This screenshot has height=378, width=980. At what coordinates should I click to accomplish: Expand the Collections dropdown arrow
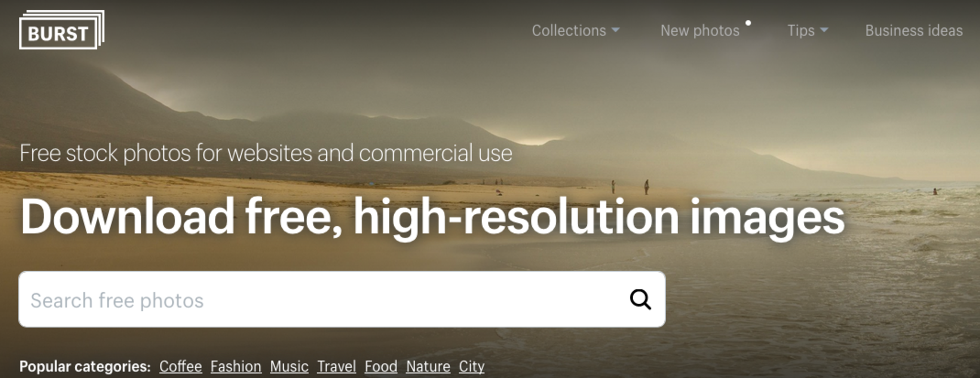click(x=616, y=30)
